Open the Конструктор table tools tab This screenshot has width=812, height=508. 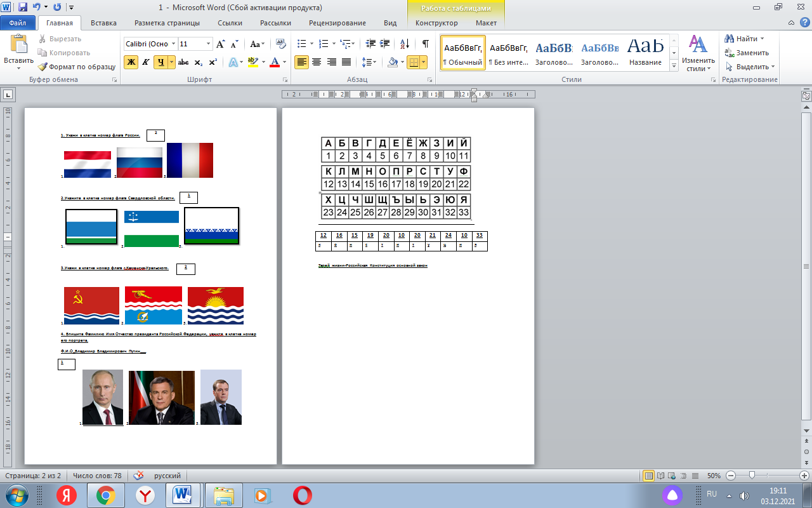[436, 23]
